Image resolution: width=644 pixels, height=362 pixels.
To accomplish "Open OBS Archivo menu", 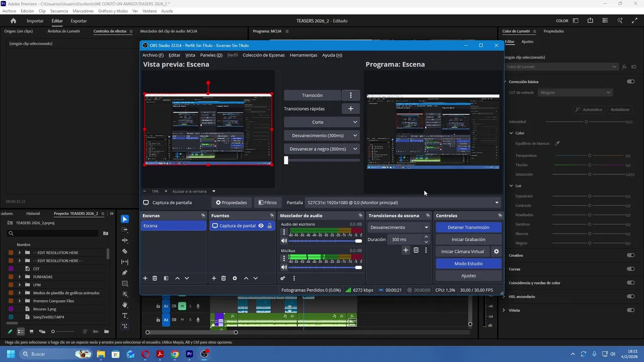I will [153, 55].
